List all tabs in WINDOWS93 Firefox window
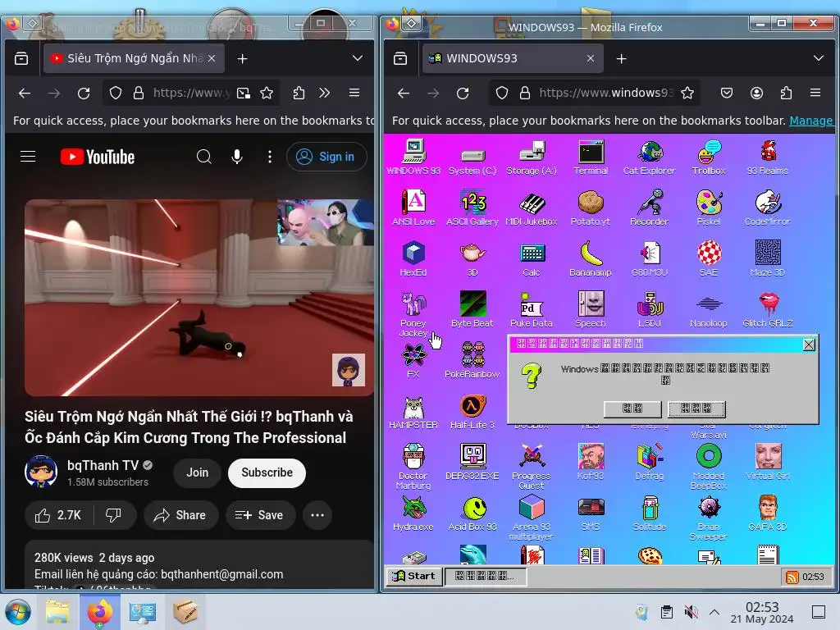The image size is (840, 630). click(818, 58)
